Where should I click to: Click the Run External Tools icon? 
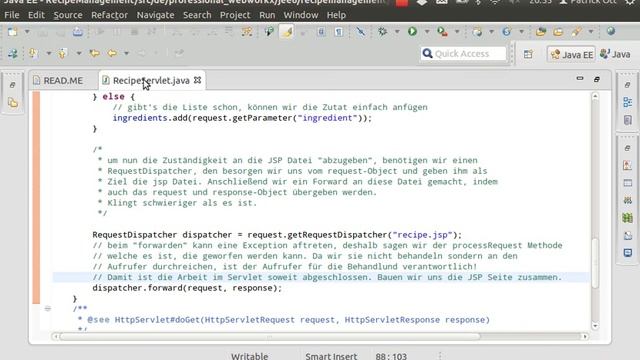tap(442, 31)
